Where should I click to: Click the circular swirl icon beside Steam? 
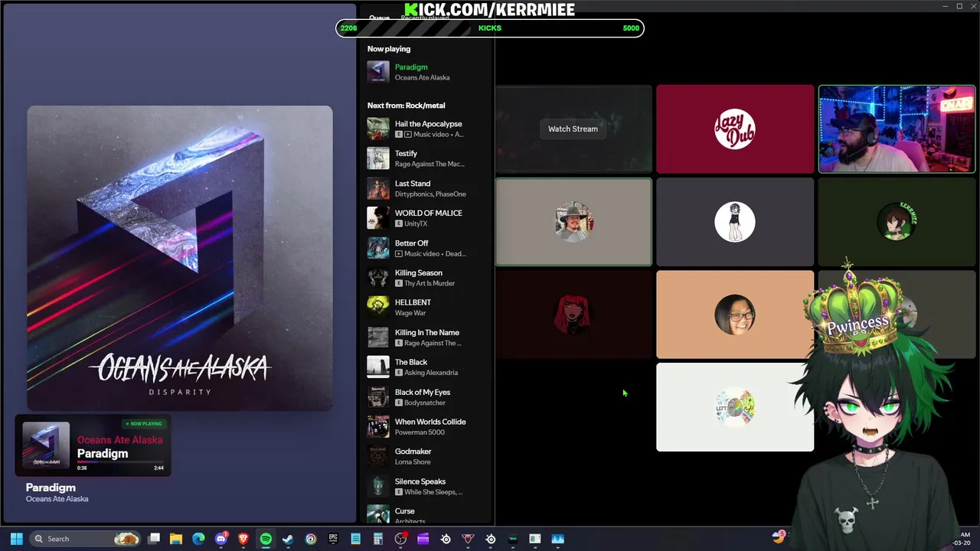(x=311, y=539)
